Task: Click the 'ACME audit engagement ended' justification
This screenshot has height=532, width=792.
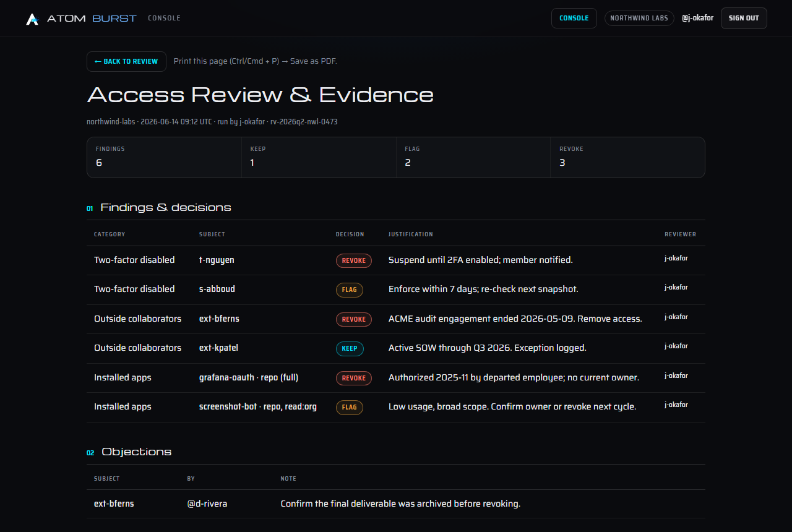Action: [515, 319]
